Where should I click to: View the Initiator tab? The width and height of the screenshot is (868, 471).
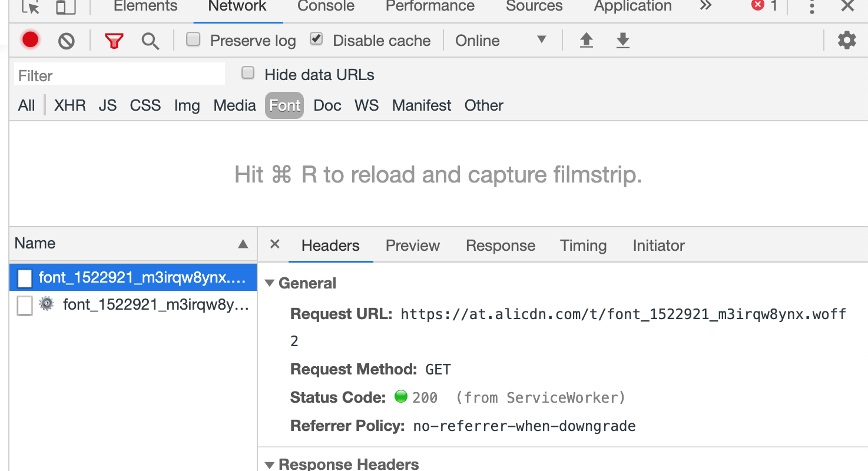(658, 246)
